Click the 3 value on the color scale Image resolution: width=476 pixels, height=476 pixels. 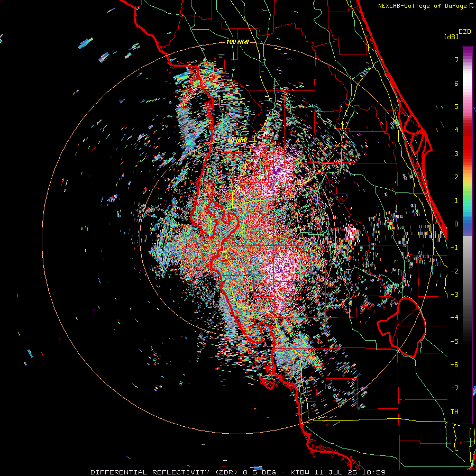click(456, 153)
